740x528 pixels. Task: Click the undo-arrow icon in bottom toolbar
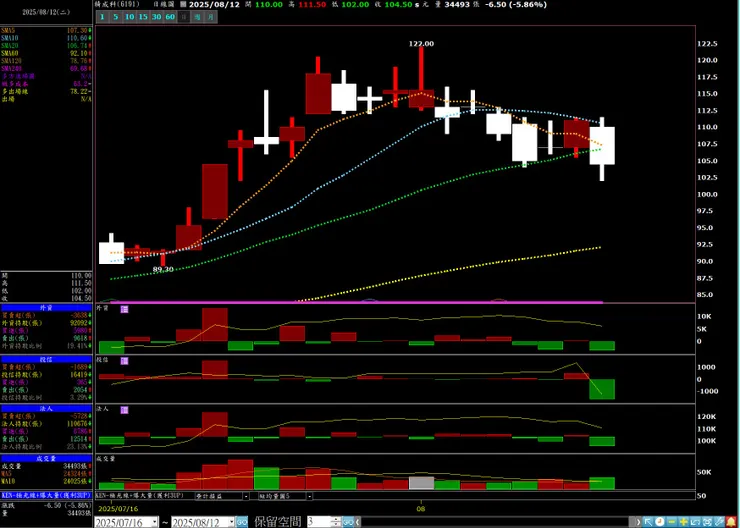coord(695,522)
